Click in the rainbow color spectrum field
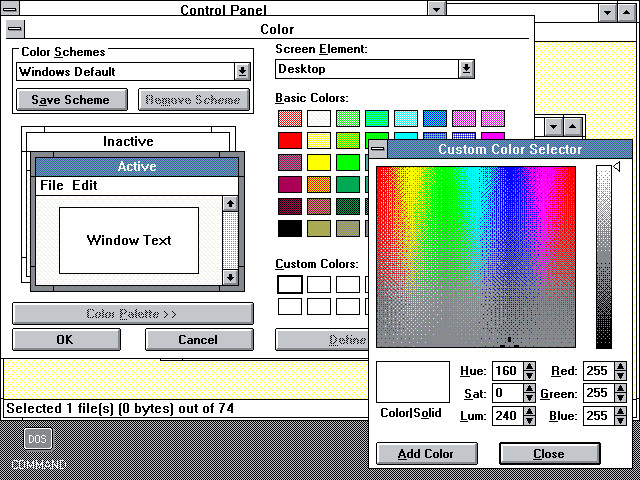Screen dimensions: 640x480 coord(476,257)
